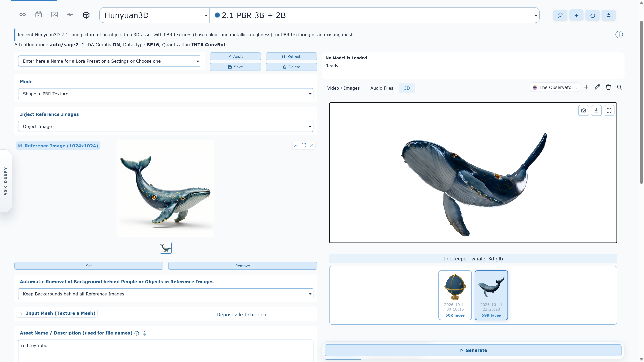Viewport: 644px width, 362px height.
Task: Click the search magnifier button at top right
Action: tap(560, 15)
